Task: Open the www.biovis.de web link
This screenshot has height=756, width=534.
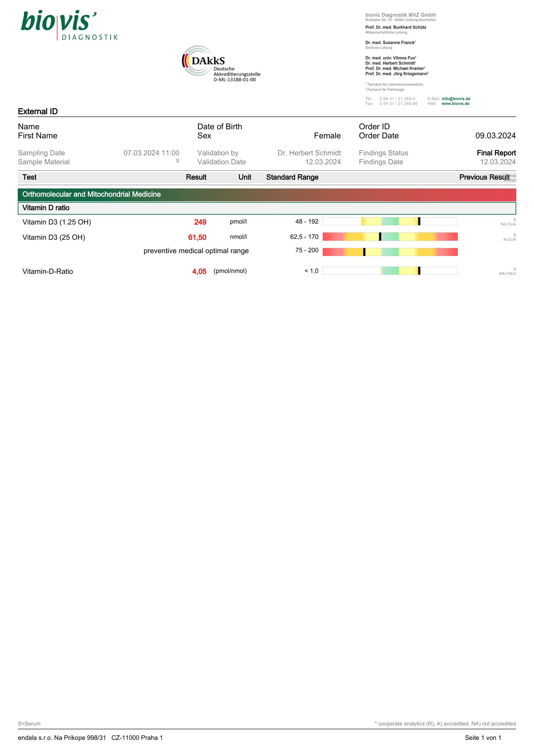Action: (455, 104)
